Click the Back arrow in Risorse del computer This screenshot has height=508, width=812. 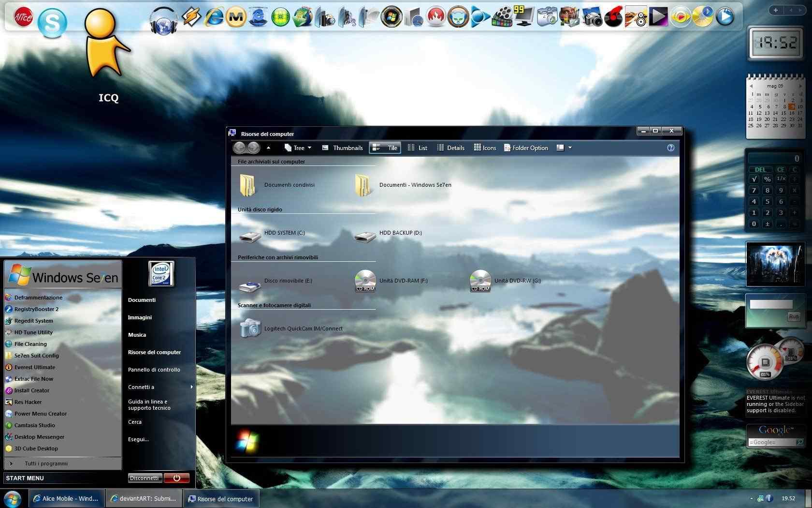tap(240, 148)
